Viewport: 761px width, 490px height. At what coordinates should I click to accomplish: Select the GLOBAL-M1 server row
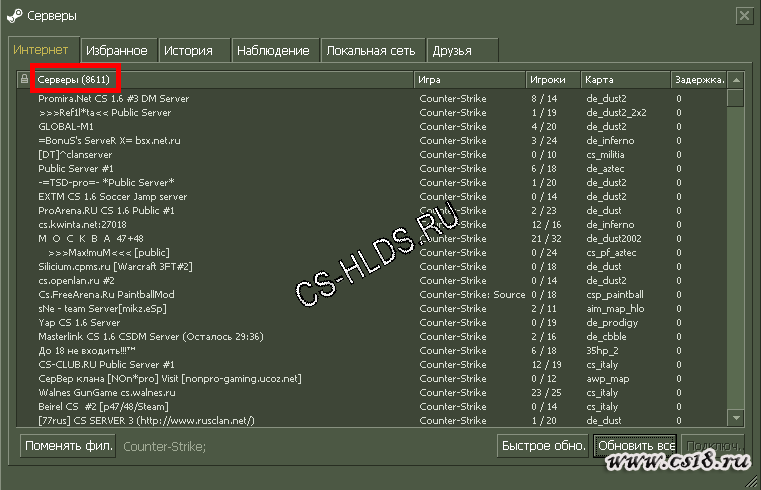tap(372, 127)
